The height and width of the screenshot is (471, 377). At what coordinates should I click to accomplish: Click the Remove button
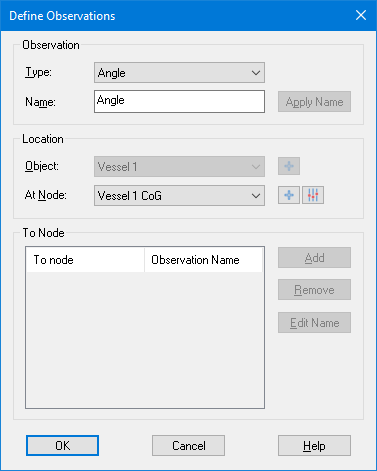pos(314,290)
